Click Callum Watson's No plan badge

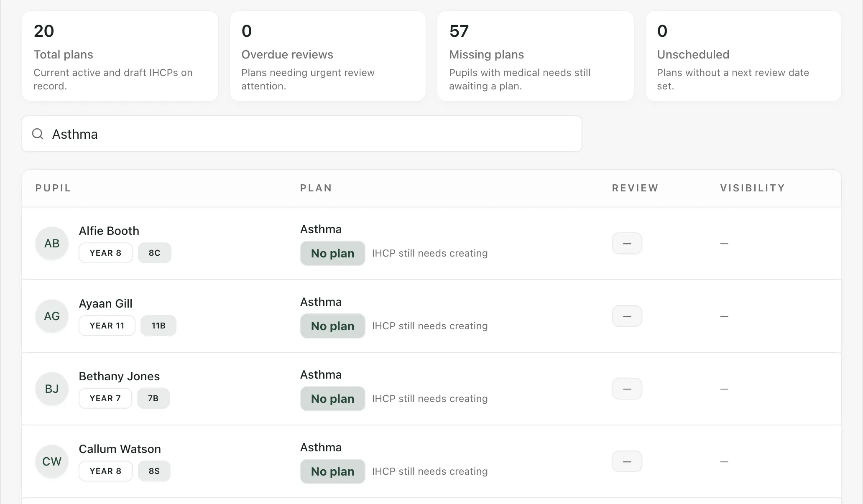point(333,471)
